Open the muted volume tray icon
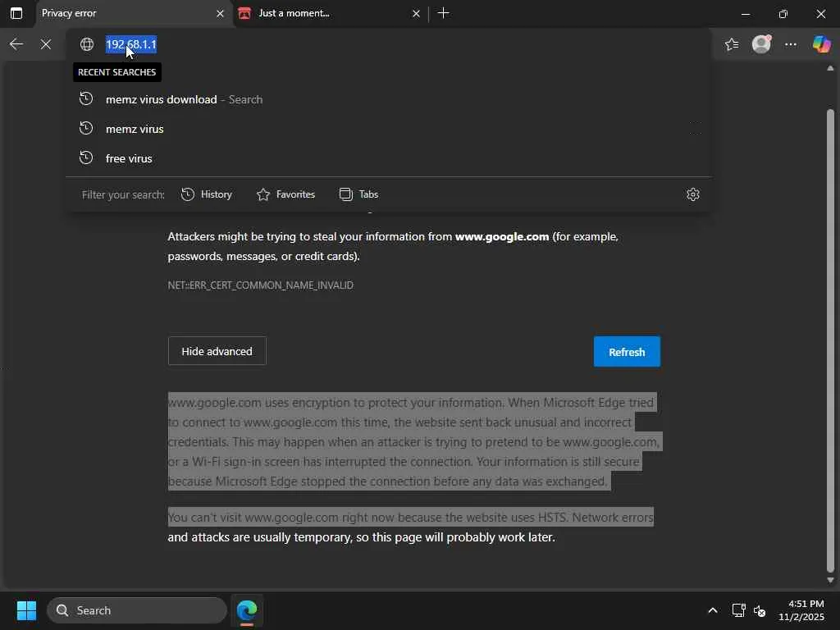 pyautogui.click(x=760, y=610)
